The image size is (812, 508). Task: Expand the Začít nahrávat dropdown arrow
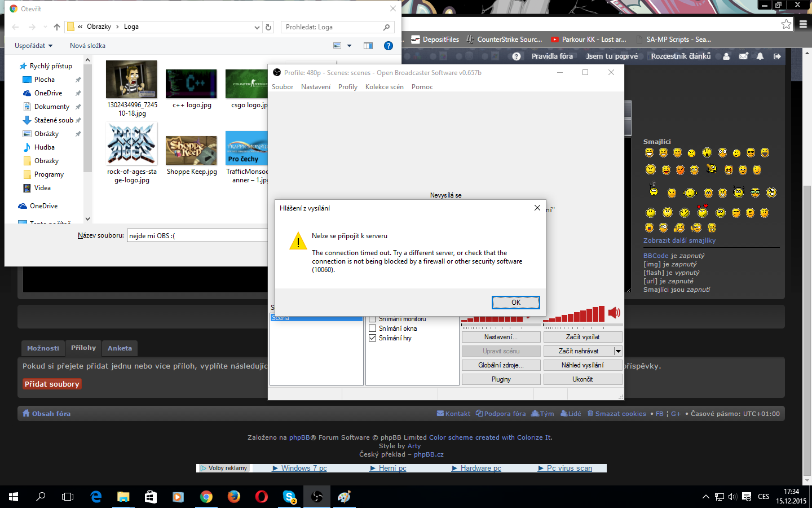(618, 351)
